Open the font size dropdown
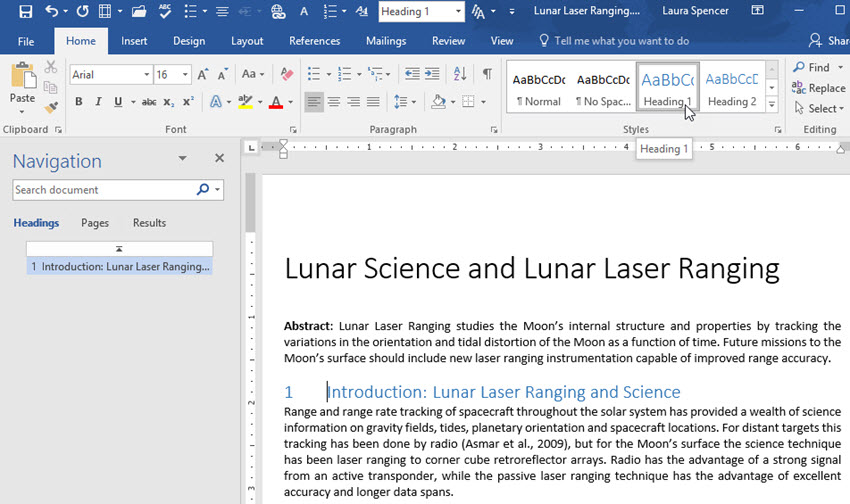The image size is (850, 504). [186, 75]
